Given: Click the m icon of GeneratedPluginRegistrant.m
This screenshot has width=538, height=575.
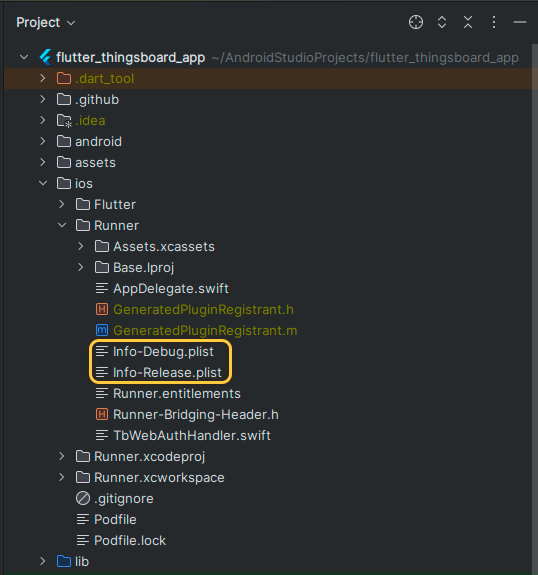Looking at the screenshot, I should pos(102,330).
